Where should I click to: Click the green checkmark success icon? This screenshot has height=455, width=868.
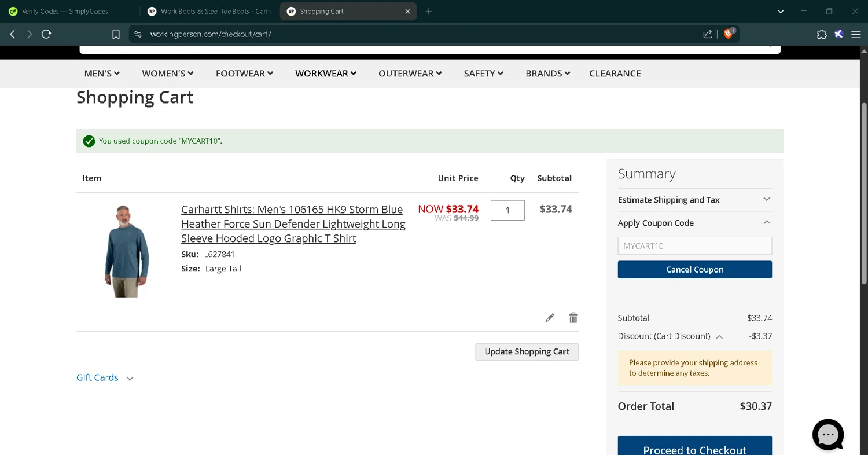pos(89,141)
